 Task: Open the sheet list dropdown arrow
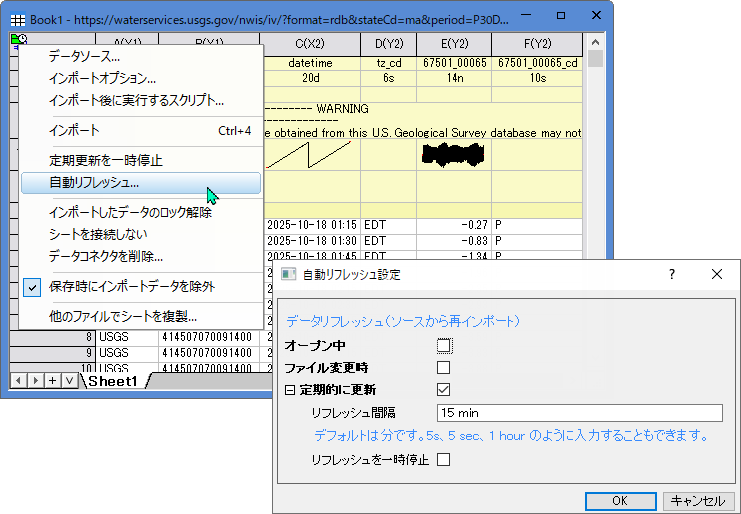pos(69,381)
